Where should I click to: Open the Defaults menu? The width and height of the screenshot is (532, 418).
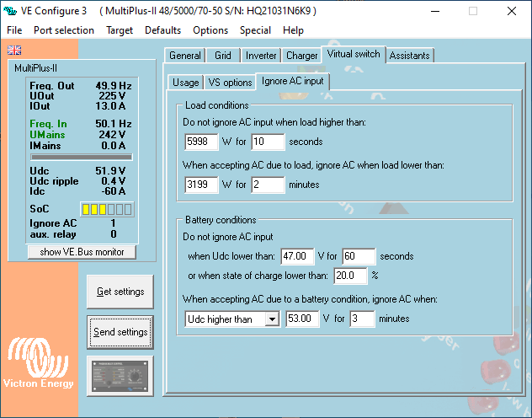162,30
